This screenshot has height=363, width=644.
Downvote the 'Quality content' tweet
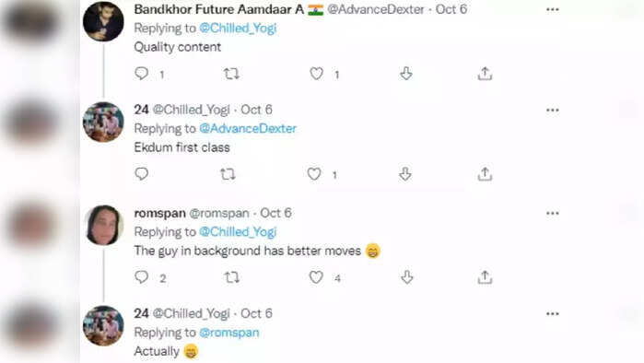(x=406, y=74)
